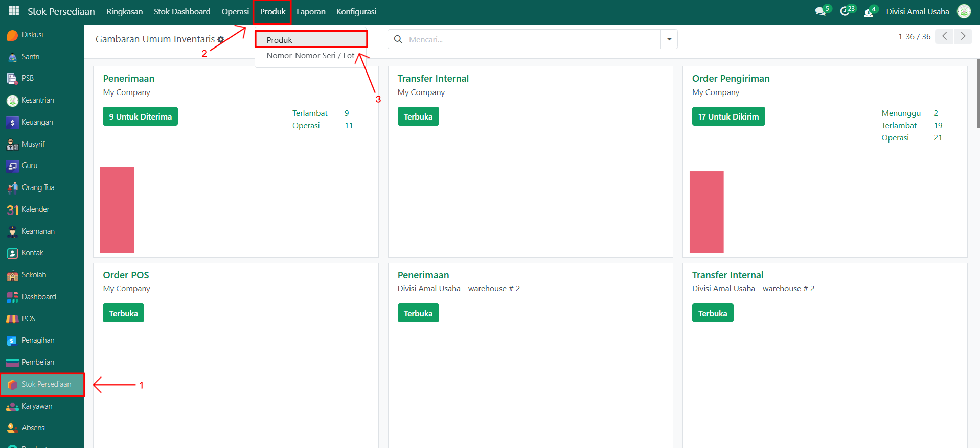Click the 9 Untuk Diterima button
Screen dimensions: 980x448
click(x=140, y=116)
